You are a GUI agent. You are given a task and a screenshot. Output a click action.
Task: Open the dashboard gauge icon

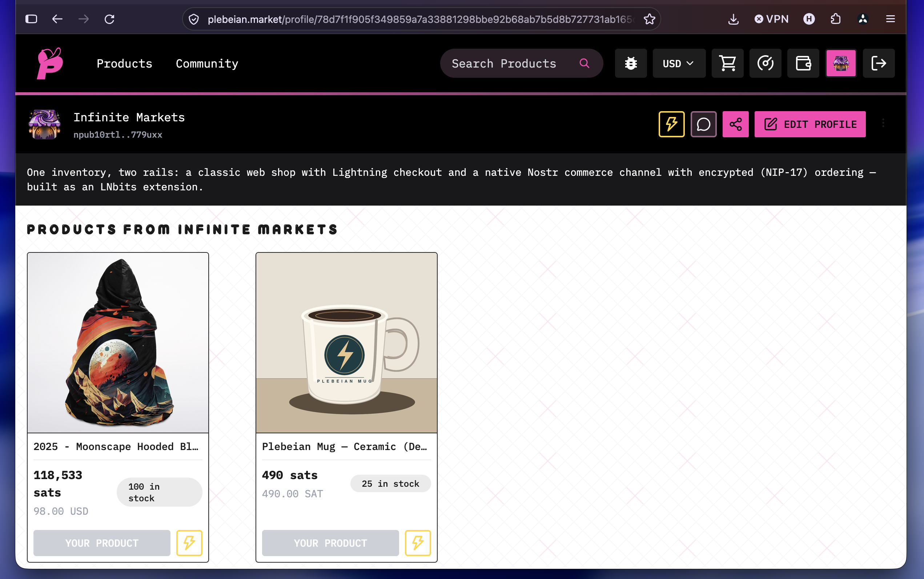point(766,63)
